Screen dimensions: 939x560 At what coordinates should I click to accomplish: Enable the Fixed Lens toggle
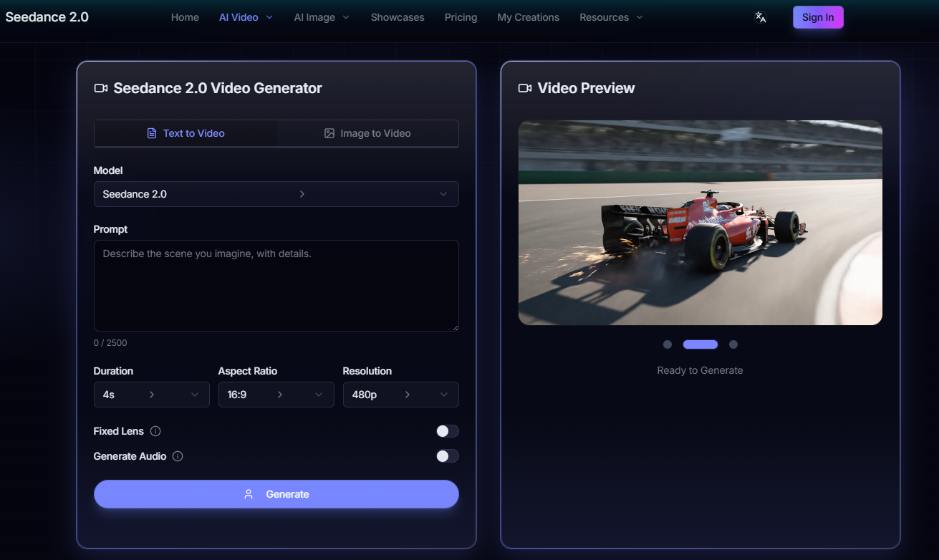pyautogui.click(x=447, y=431)
